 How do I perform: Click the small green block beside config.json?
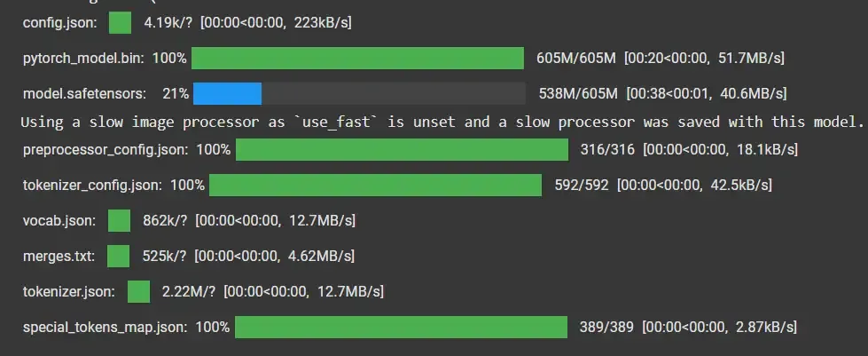click(x=120, y=23)
